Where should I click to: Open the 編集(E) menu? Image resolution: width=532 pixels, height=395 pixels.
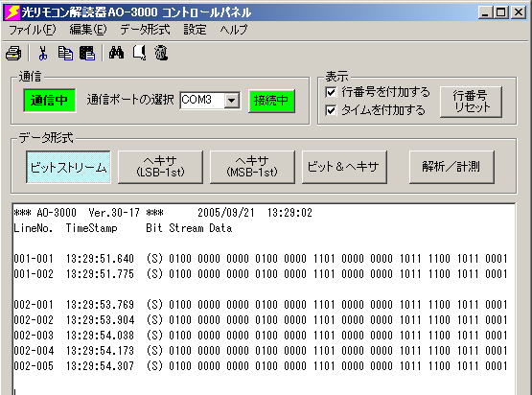pyautogui.click(x=88, y=30)
